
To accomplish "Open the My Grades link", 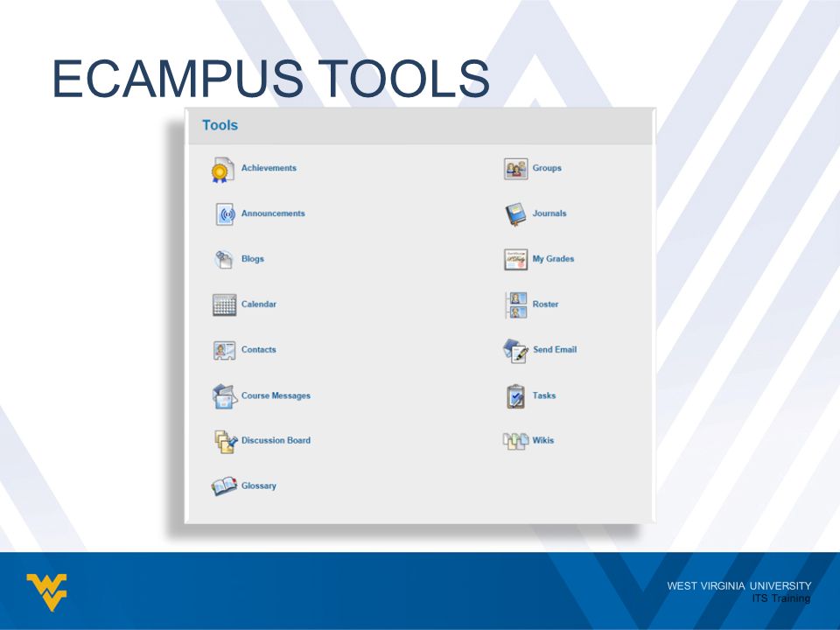I will click(x=553, y=259).
